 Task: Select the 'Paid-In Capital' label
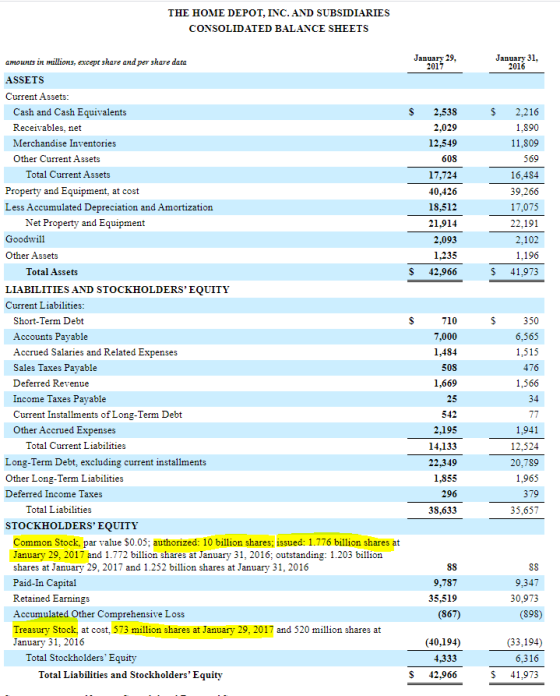pos(44,583)
